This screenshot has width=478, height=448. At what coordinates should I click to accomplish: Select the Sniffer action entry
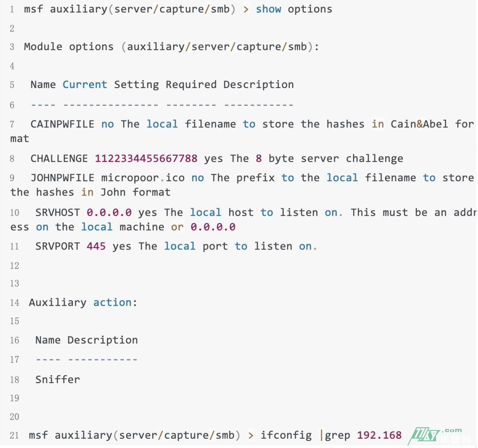[x=58, y=379]
